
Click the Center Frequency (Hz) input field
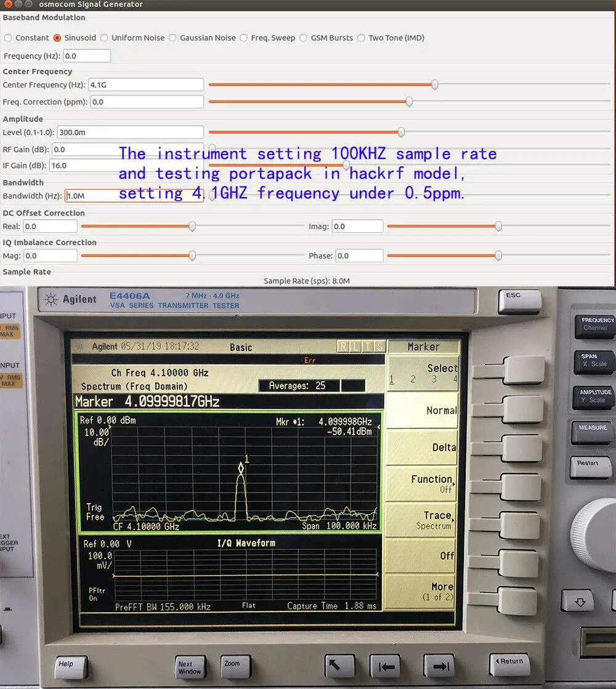coord(146,85)
